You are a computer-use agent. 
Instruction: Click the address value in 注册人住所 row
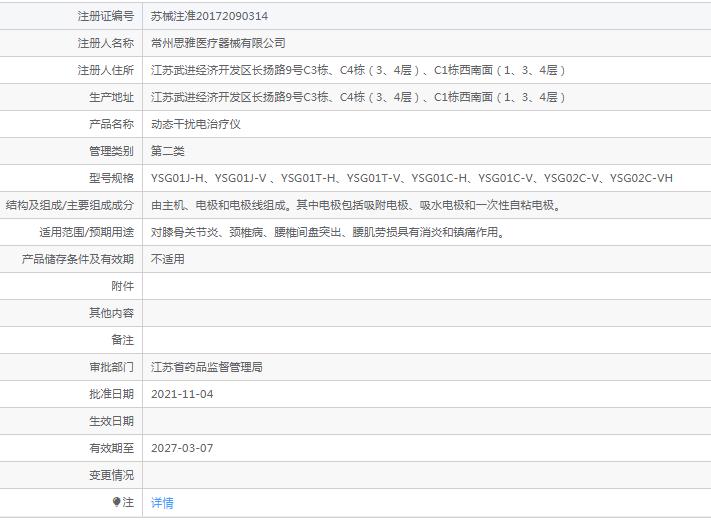358,70
